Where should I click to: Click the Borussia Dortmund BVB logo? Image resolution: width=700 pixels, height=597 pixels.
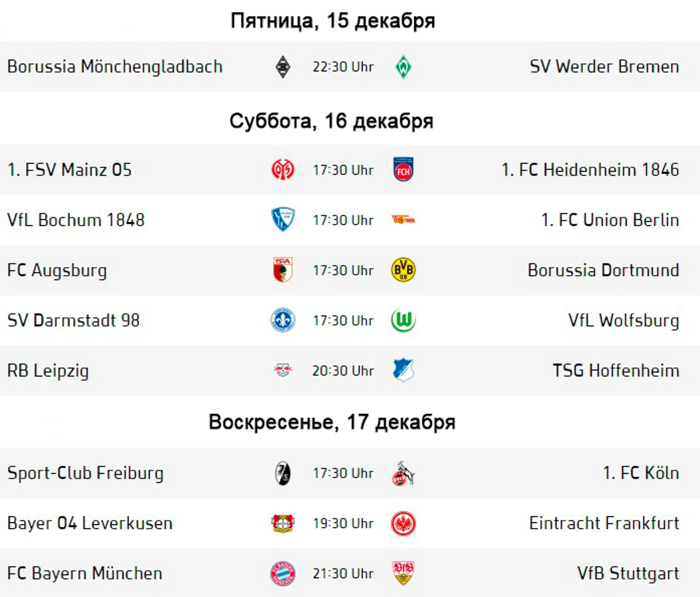403,270
